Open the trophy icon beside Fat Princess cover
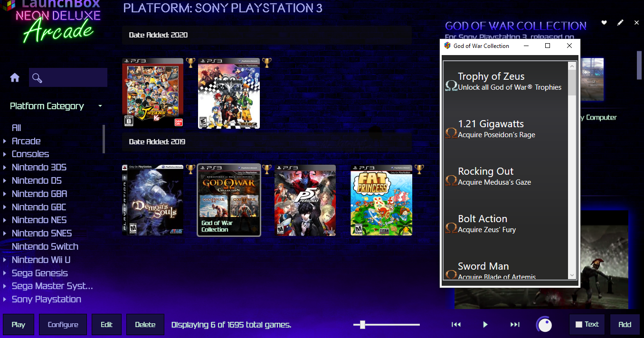This screenshot has width=644, height=338. (419, 169)
